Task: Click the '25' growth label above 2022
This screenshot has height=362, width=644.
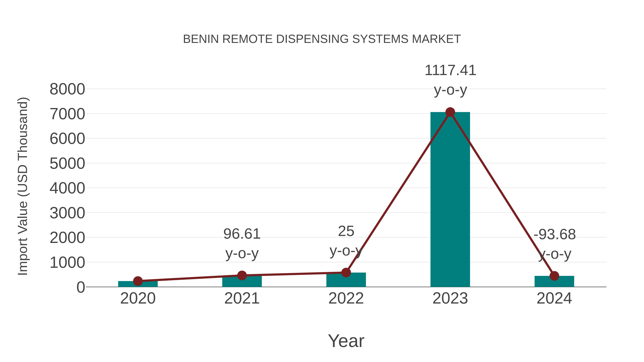Action: (x=346, y=231)
